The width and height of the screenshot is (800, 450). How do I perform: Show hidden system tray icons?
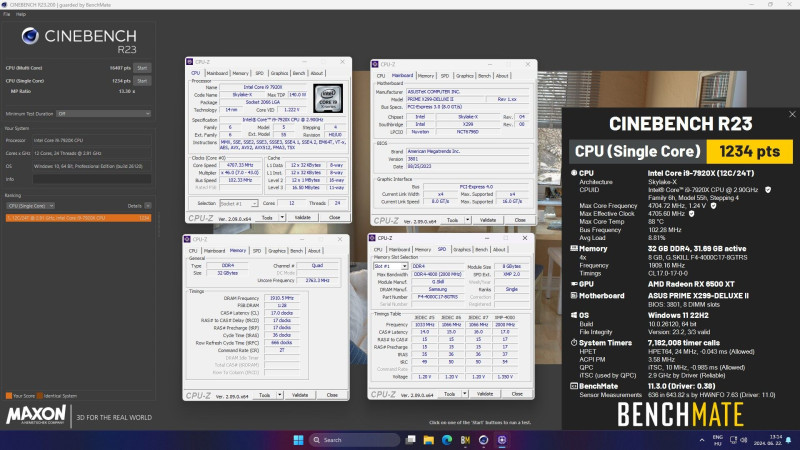[x=702, y=440]
